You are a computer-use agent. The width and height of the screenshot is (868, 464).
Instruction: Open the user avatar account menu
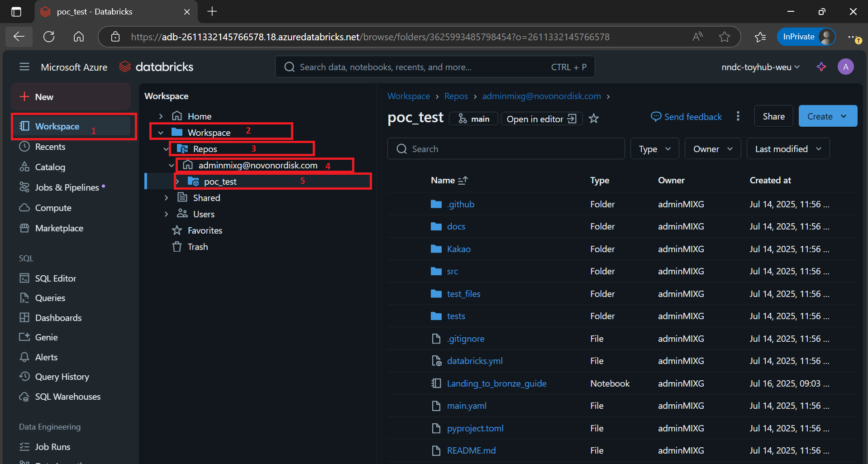pos(845,67)
